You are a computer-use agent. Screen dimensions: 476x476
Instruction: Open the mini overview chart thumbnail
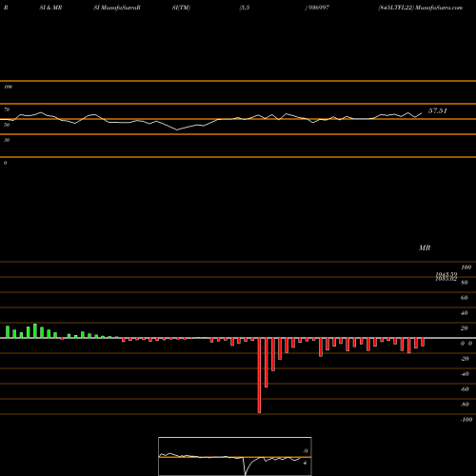click(235, 456)
